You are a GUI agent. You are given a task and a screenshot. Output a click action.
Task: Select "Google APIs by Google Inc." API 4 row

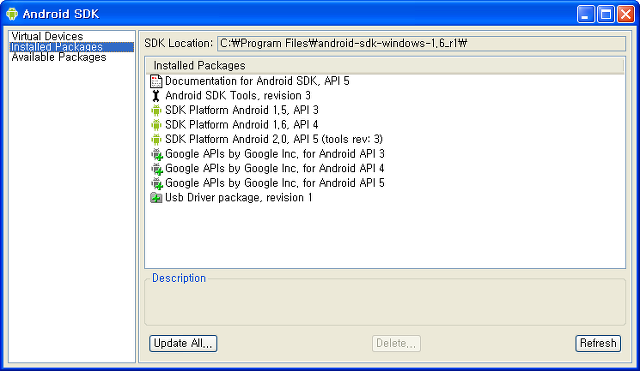275,169
